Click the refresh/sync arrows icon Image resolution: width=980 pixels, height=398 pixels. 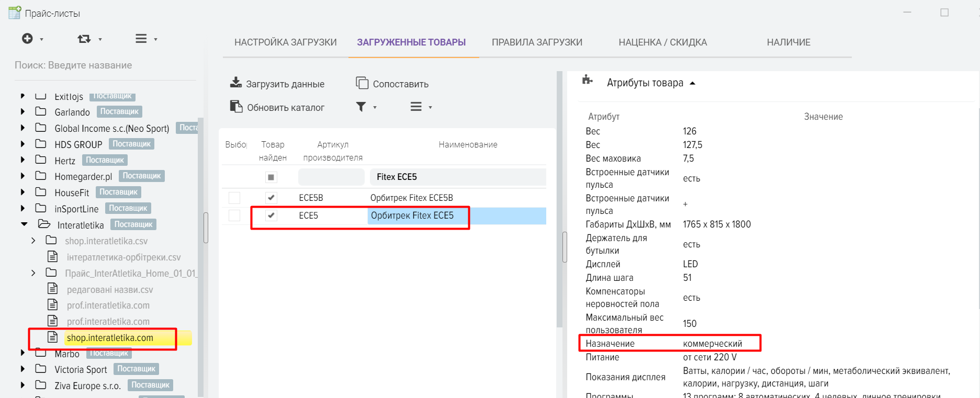coord(84,39)
